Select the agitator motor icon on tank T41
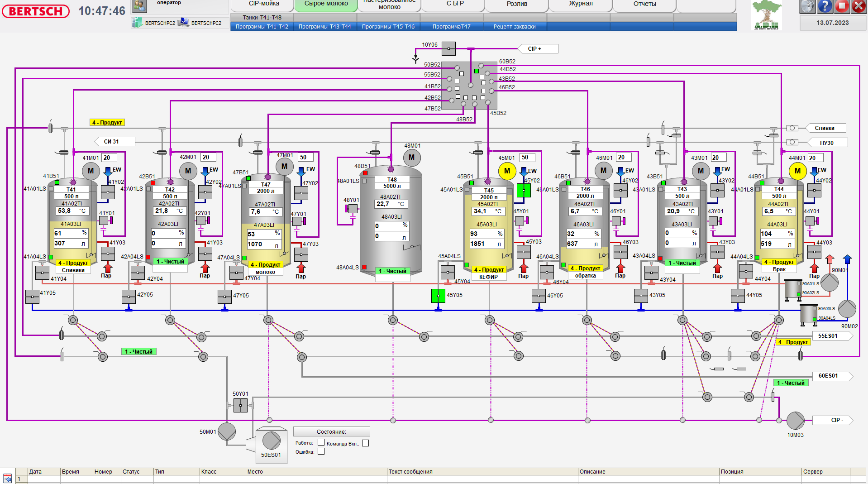This screenshot has width=868, height=484. tap(91, 171)
